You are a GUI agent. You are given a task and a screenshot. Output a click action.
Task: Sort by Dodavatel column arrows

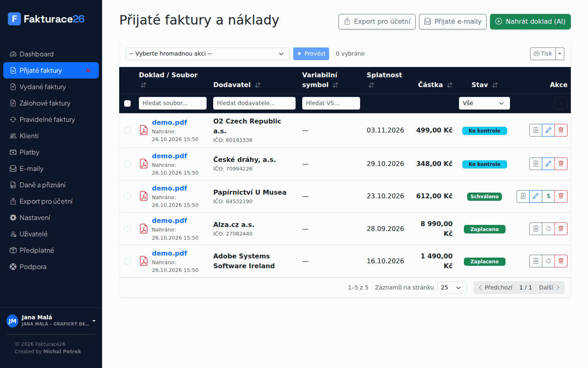pos(258,85)
